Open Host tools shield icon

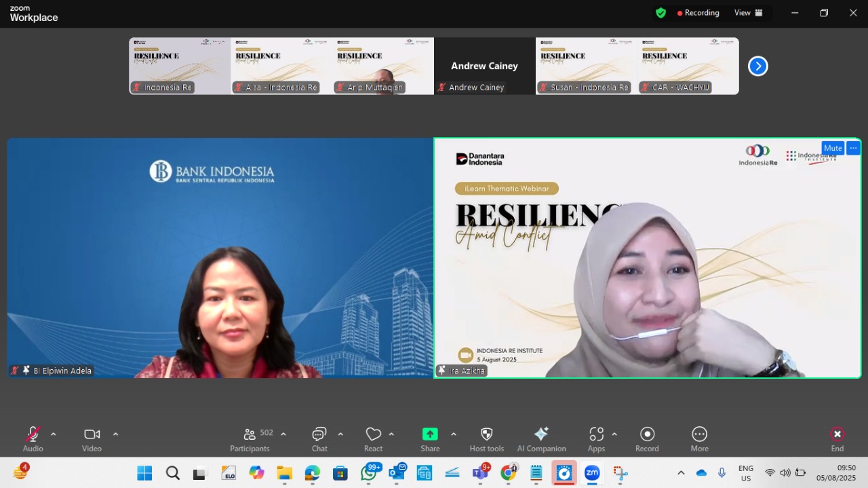click(487, 440)
